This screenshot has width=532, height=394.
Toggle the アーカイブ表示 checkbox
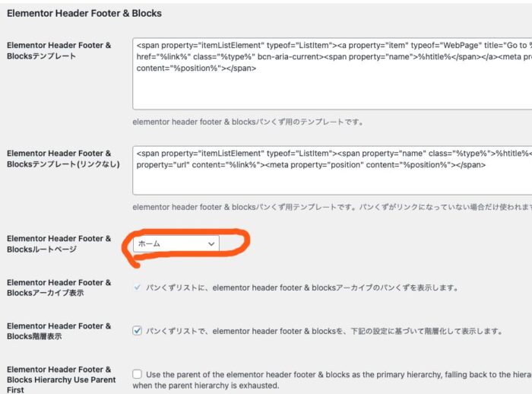coord(137,288)
